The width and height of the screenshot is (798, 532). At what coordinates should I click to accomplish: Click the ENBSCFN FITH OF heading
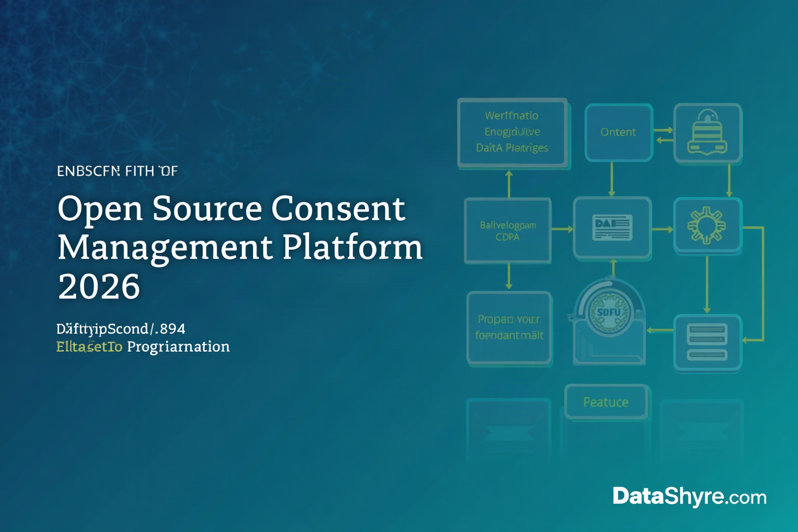pos(117,171)
